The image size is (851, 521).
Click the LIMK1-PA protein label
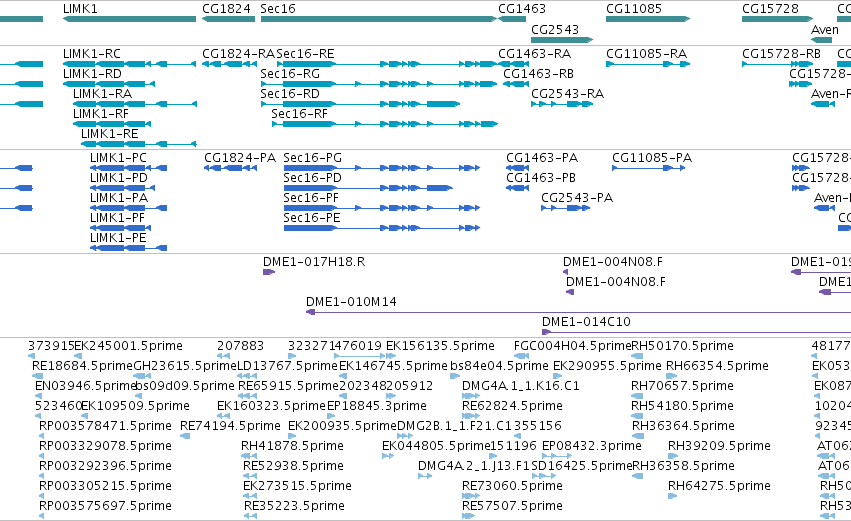[119, 198]
